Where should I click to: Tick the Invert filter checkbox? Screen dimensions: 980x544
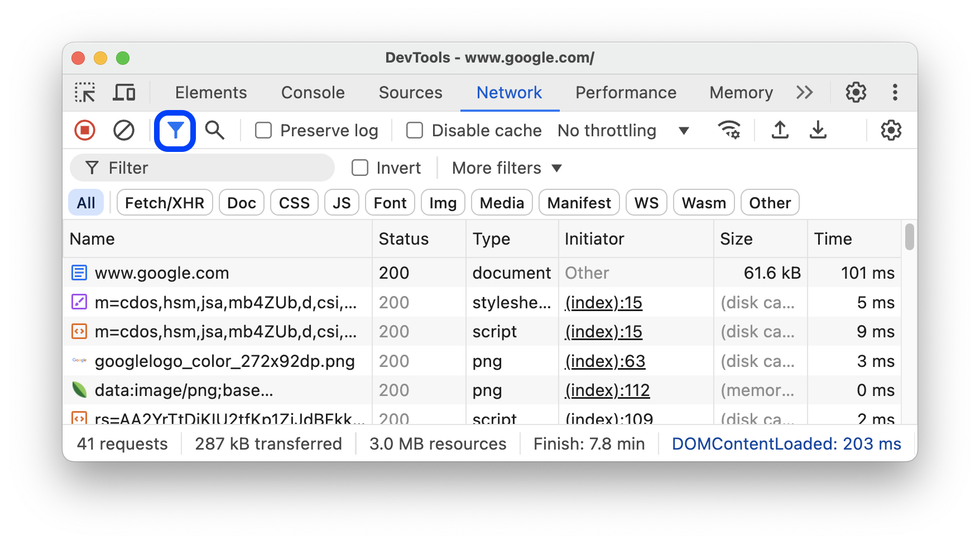360,168
